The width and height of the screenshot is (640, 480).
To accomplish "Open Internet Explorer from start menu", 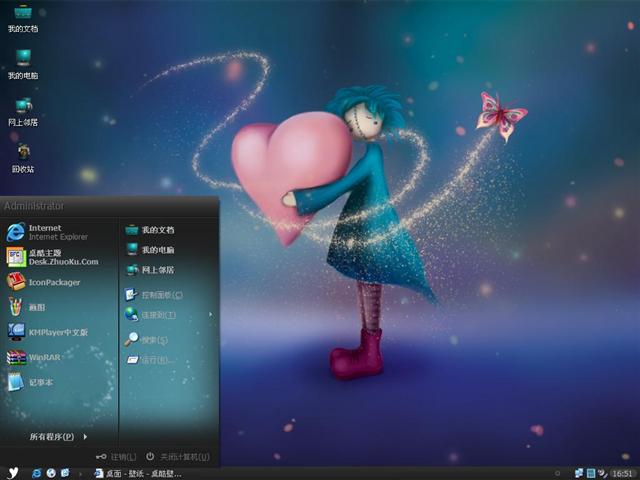I will 50,232.
